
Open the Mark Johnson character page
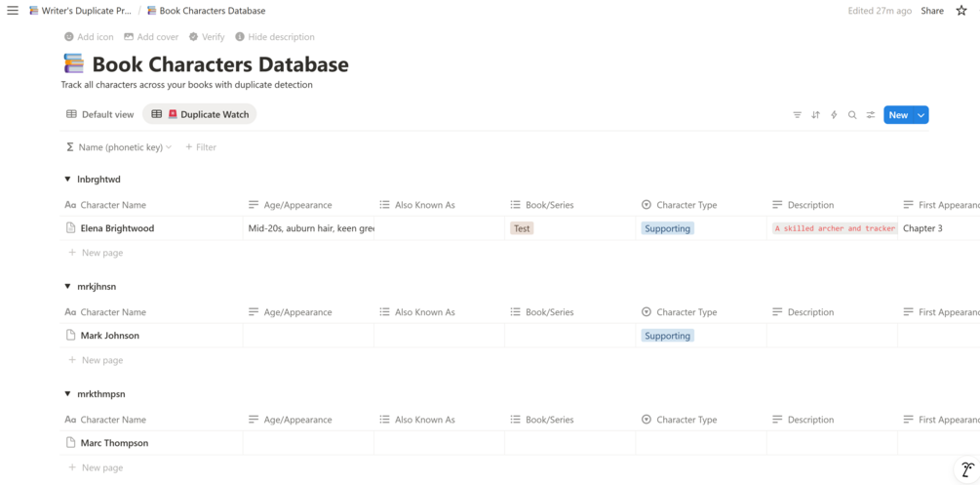pos(109,336)
